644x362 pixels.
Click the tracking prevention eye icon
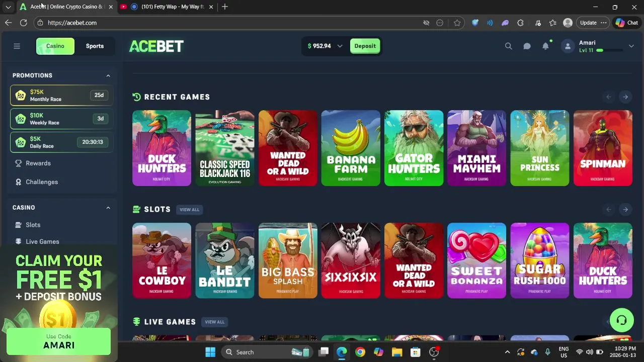coord(426,23)
